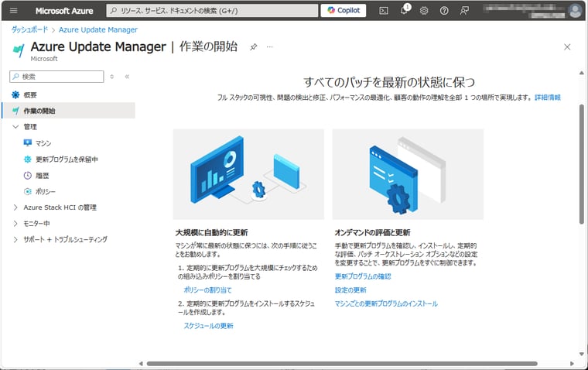Click the 大規模に自動的に更新 heading

click(x=211, y=233)
